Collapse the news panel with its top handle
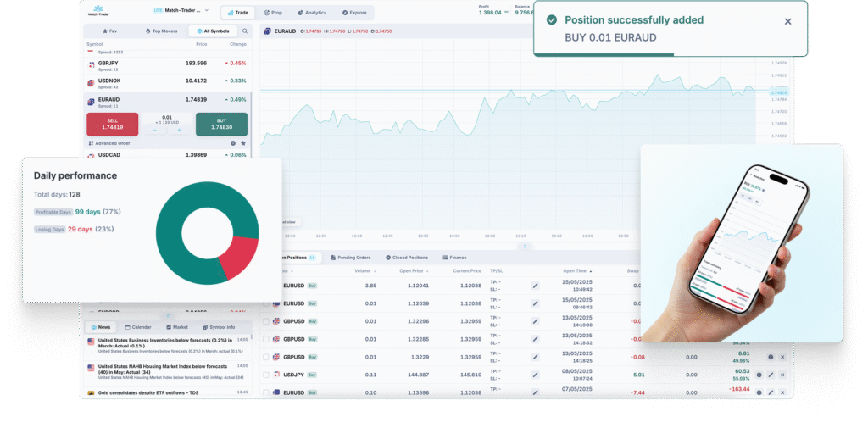 coord(168,316)
